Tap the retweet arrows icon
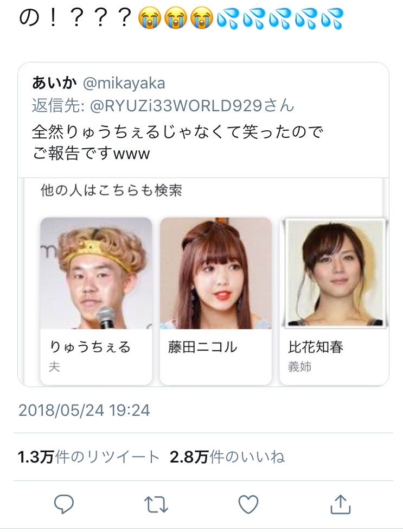Viewport: 403px width, 532px height. point(156,504)
